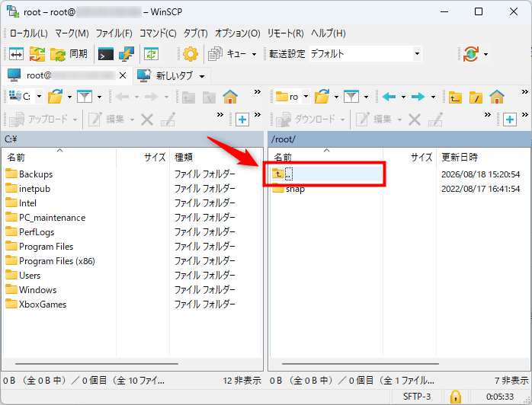Click the 同期 synchronize button
The width and height of the screenshot is (532, 405).
69,54
